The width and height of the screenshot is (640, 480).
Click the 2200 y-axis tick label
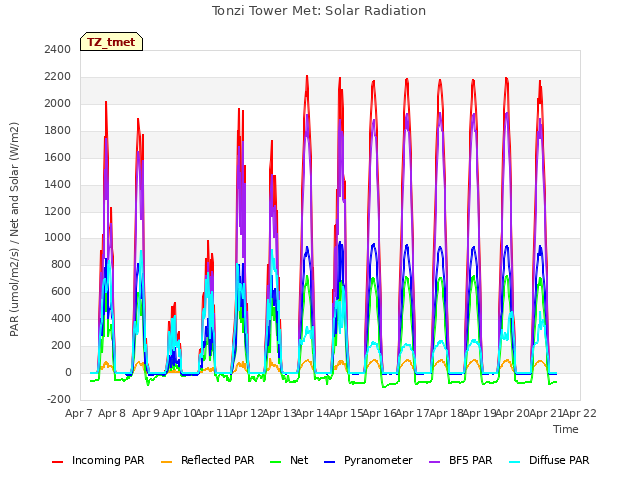58,76
